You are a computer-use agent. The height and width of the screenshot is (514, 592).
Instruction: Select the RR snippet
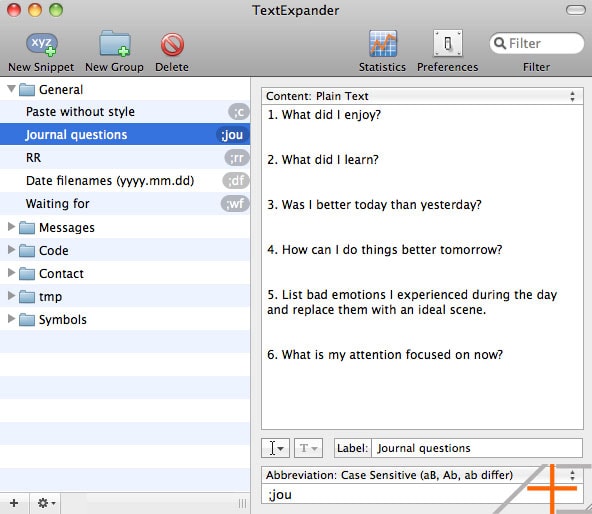coord(125,158)
